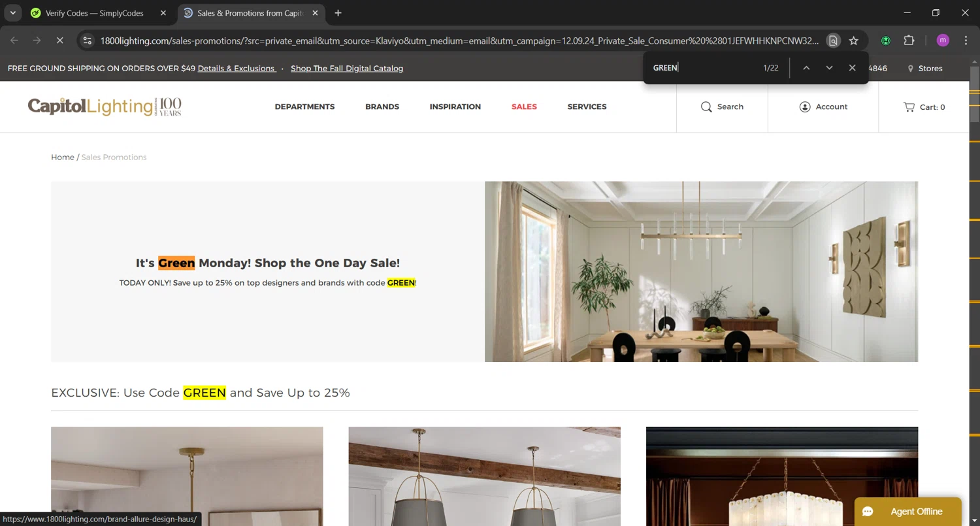Jump to next find match

829,68
